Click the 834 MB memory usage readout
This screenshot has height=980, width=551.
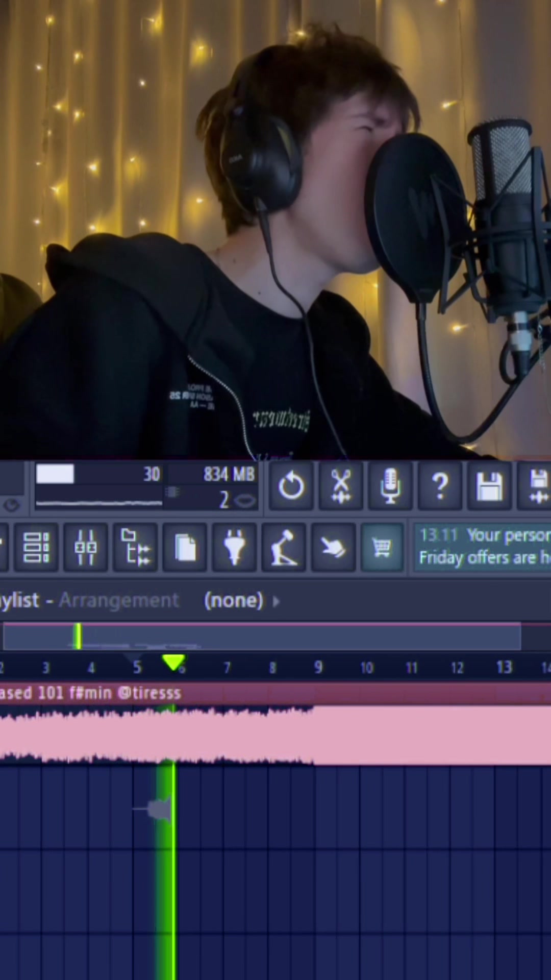[229, 474]
